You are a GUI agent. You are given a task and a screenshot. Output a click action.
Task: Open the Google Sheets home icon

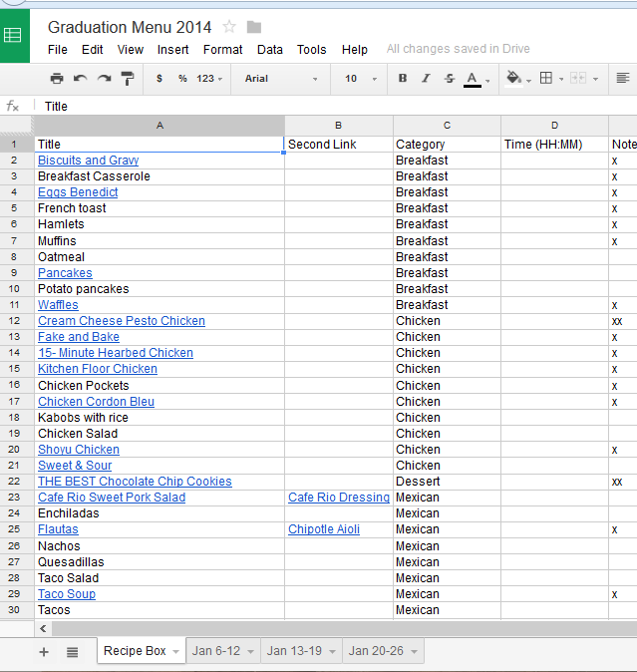(13, 36)
